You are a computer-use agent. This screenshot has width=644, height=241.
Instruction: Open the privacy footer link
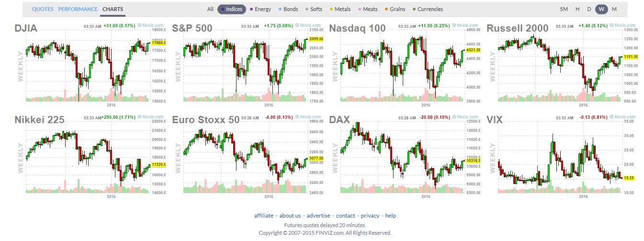370,216
